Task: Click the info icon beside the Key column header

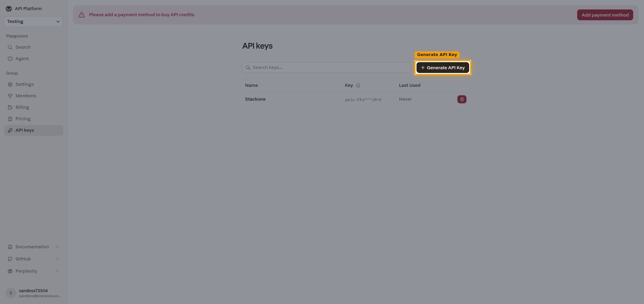Action: (x=358, y=85)
